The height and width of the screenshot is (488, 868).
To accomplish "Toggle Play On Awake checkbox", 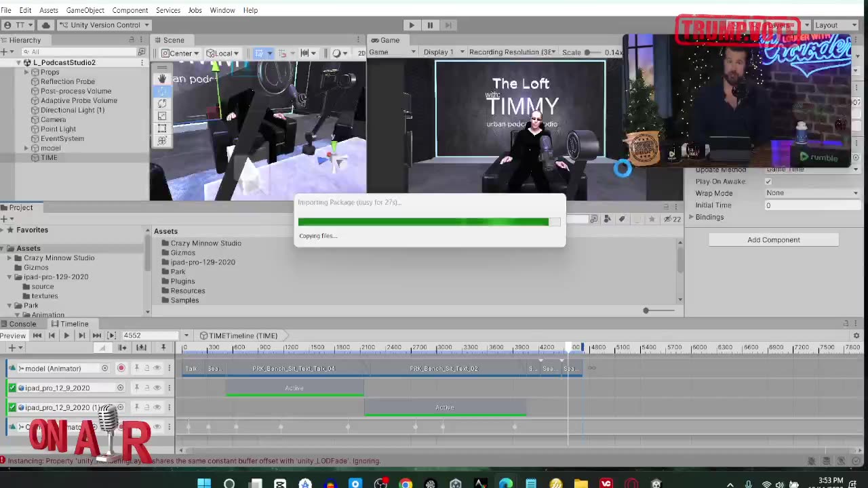I will point(768,182).
